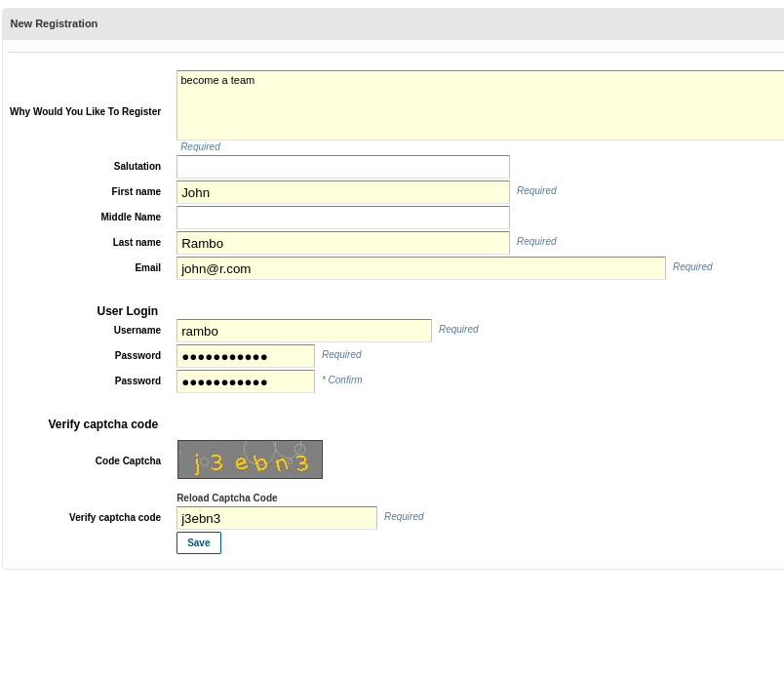Viewport: 784px width, 679px height.
Task: Select the Last name field containing Rambo
Action: pos(343,243)
